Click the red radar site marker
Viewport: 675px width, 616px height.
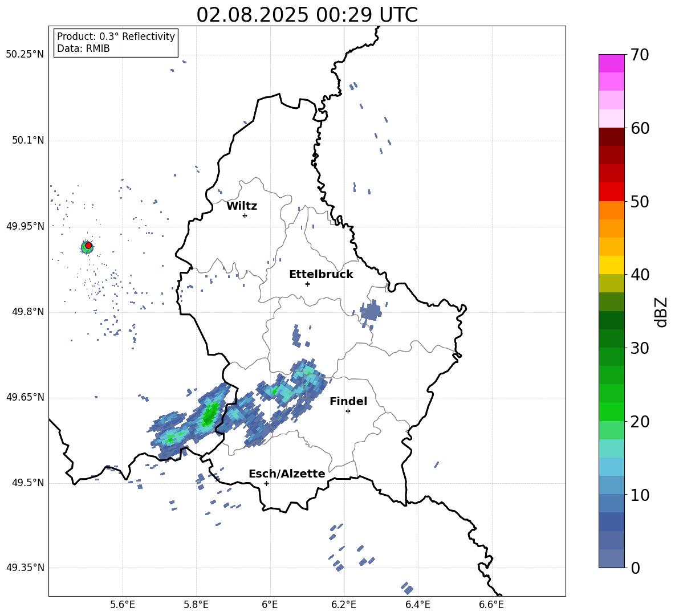(88, 246)
